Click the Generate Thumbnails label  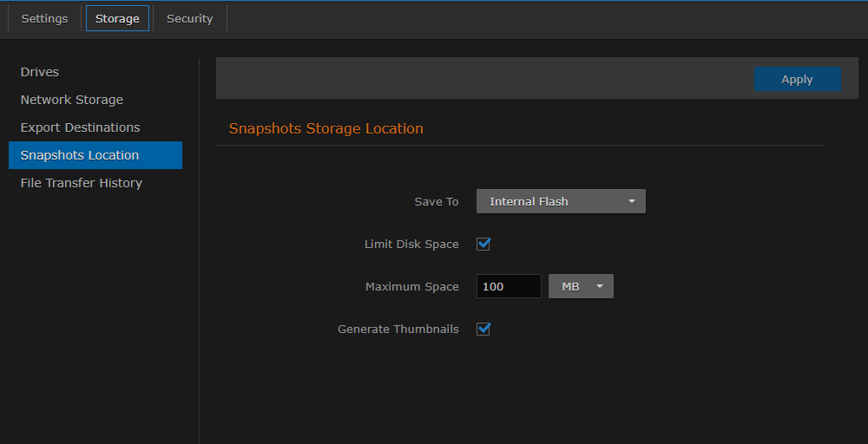pyautogui.click(x=398, y=330)
